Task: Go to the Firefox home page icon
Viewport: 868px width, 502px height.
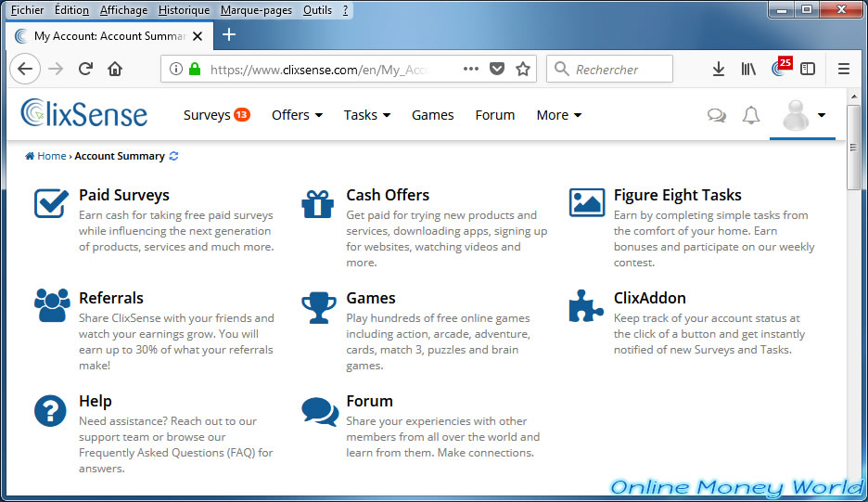Action: [115, 69]
